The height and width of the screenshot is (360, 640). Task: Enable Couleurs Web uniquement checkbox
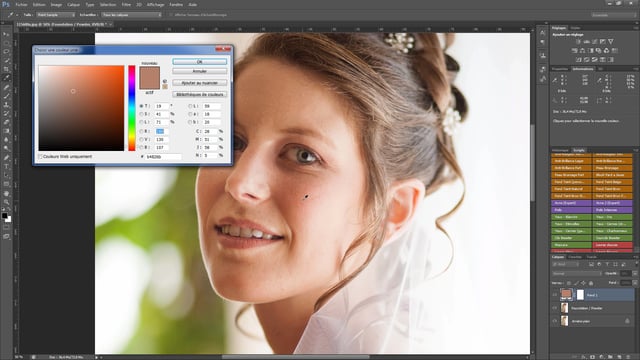41,157
